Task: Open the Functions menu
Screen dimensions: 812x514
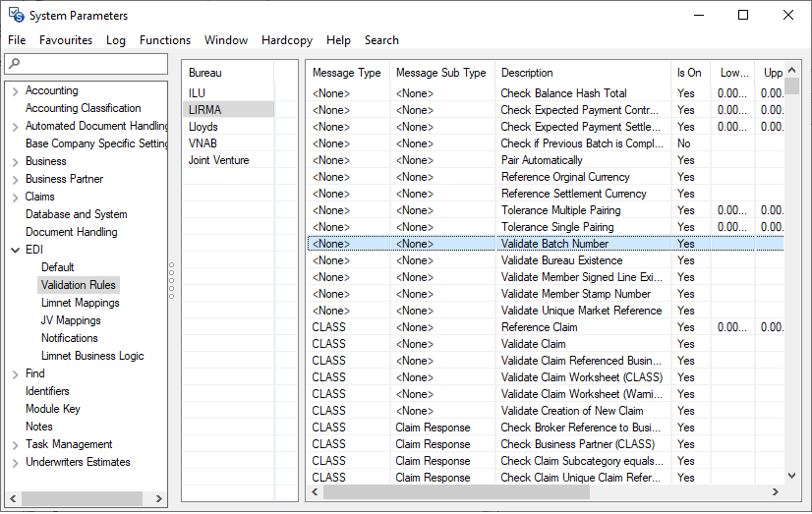Action: click(x=164, y=40)
